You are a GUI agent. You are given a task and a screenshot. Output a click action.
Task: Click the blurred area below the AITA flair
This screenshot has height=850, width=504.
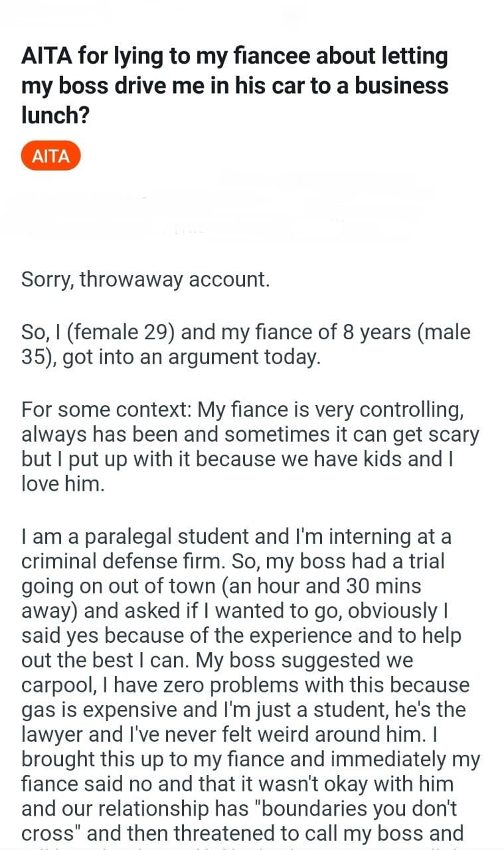226,206
